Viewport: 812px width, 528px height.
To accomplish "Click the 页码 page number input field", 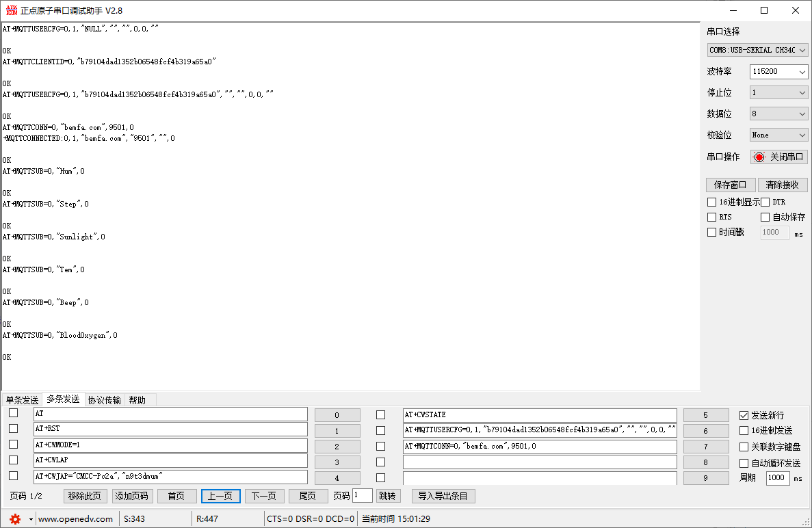I will 363,495.
